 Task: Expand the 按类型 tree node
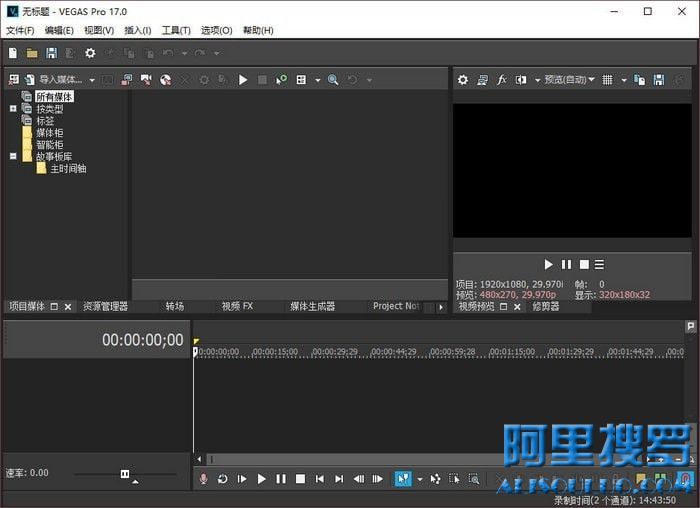(13, 108)
